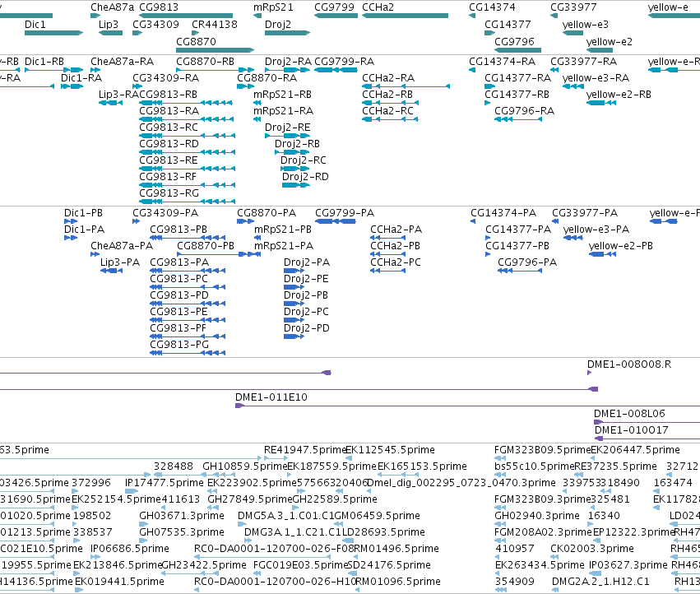The height and width of the screenshot is (594, 700).
Task: Select EST label "EK165153.5prime"
Action: click(422, 466)
